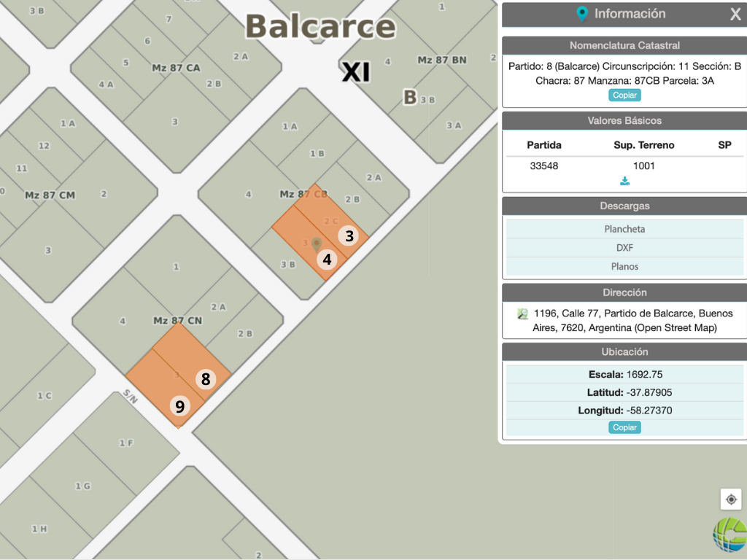
Task: Activate the geolocation crosshair button
Action: pos(731,499)
